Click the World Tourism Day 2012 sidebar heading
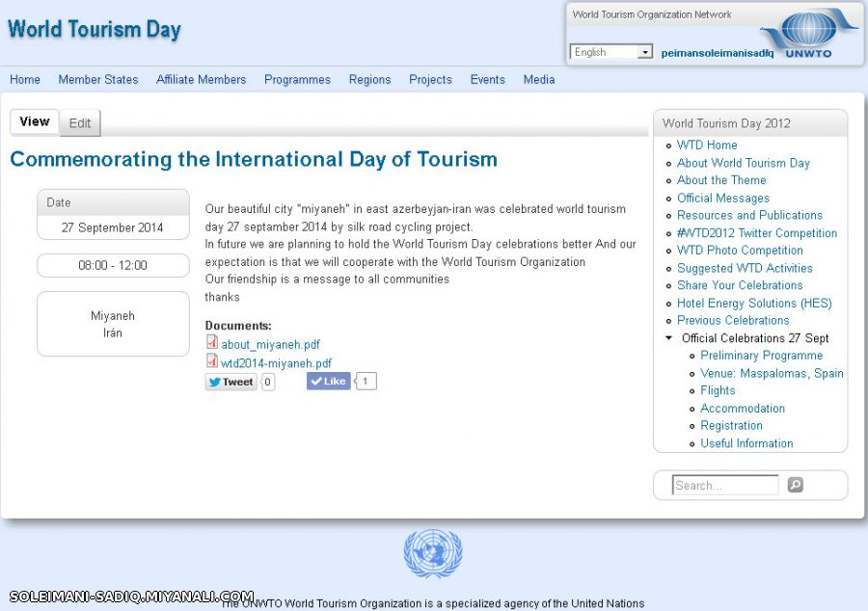The width and height of the screenshot is (868, 611). (x=726, y=123)
